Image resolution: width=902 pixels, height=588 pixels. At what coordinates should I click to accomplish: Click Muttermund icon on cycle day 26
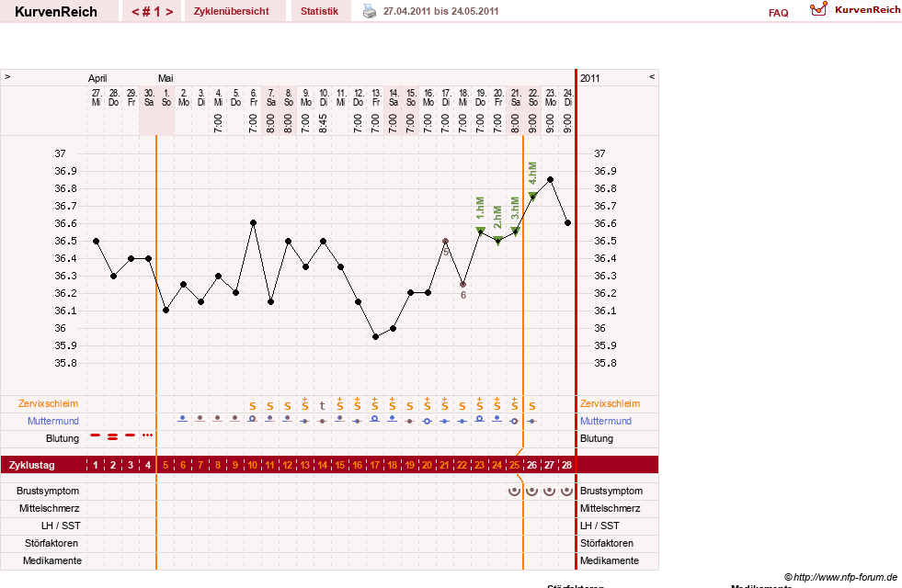point(532,422)
